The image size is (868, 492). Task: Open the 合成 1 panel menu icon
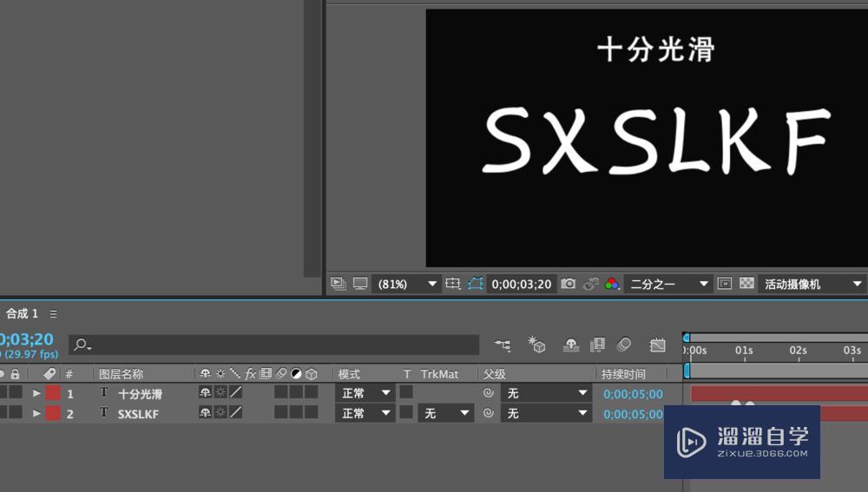click(x=53, y=314)
